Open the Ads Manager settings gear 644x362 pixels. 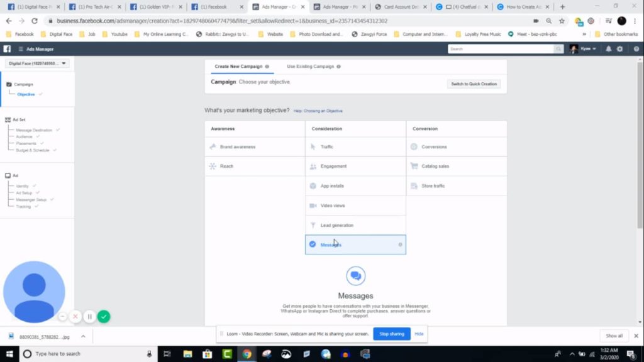pos(619,49)
